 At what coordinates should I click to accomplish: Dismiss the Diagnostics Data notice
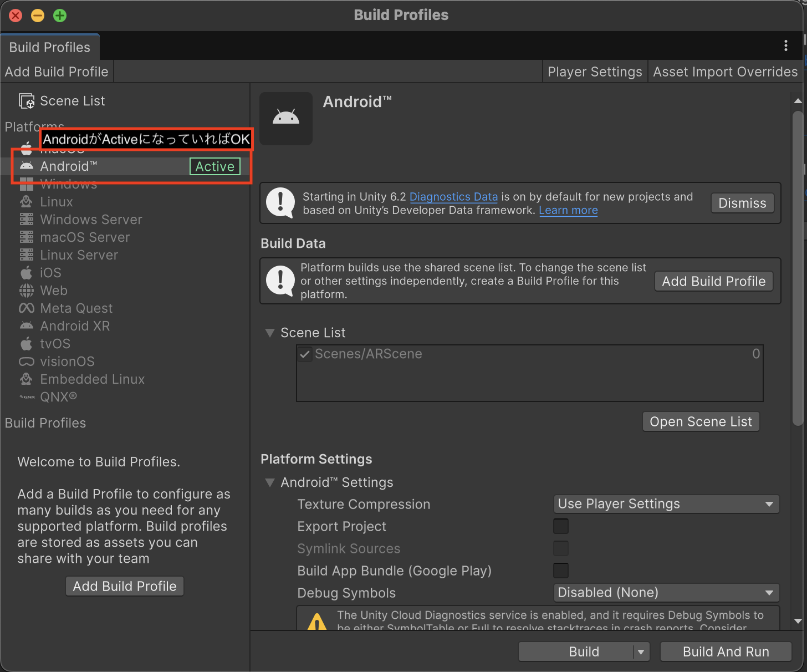point(742,203)
